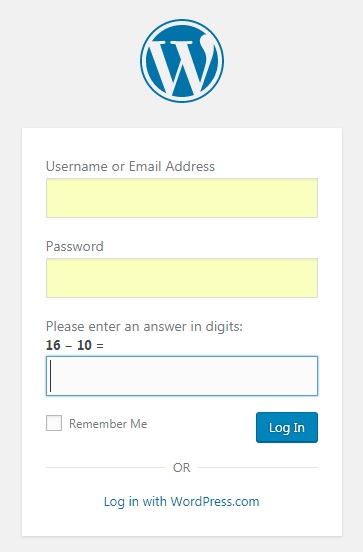Focus the Username or Email Address field
Screen dimensions: 363x552
pos(182,198)
